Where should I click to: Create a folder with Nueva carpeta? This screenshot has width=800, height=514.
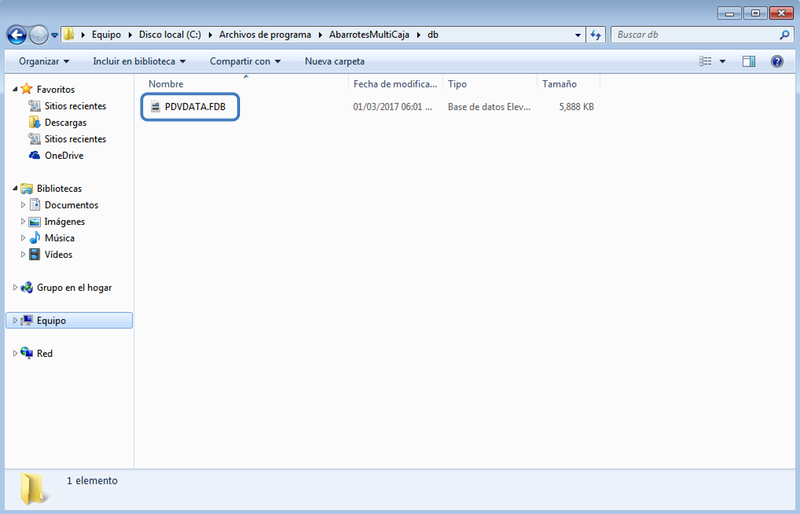click(335, 61)
